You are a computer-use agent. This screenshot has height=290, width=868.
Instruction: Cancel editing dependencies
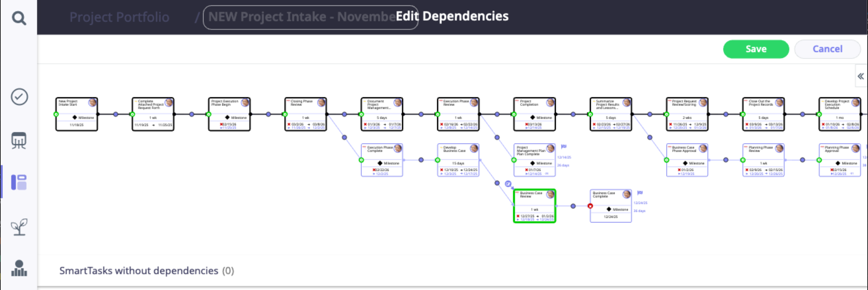(827, 49)
